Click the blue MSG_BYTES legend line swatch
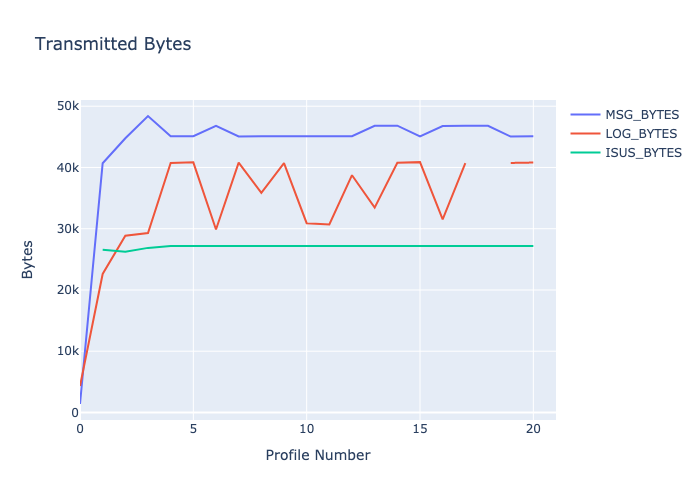Image resolution: width=700 pixels, height=500 pixels. coord(585,114)
